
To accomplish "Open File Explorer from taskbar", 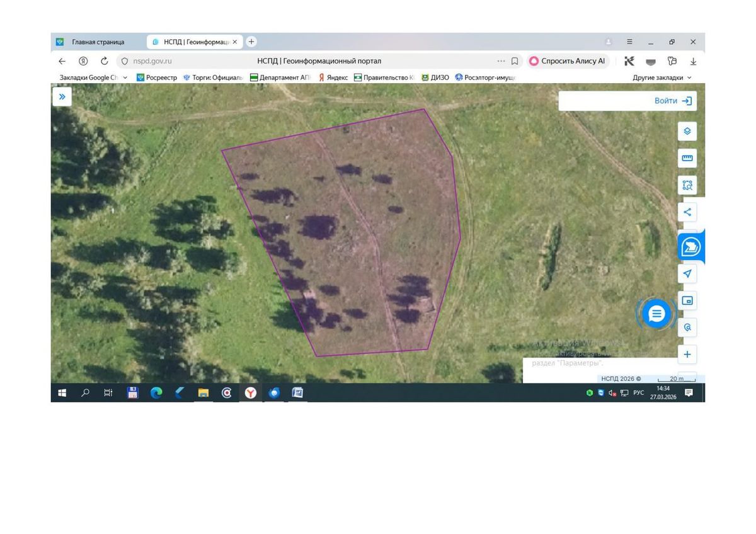I will (x=203, y=393).
